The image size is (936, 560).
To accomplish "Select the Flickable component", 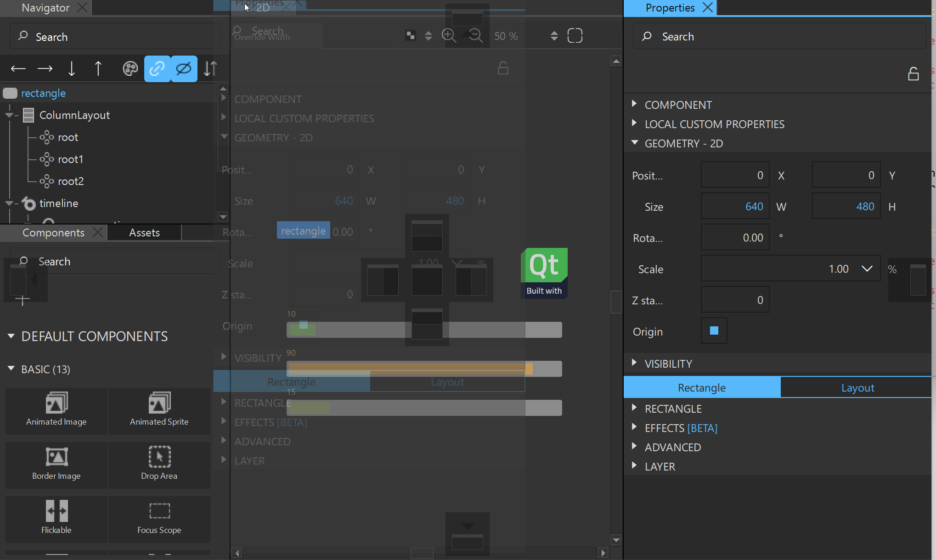I will 56,518.
